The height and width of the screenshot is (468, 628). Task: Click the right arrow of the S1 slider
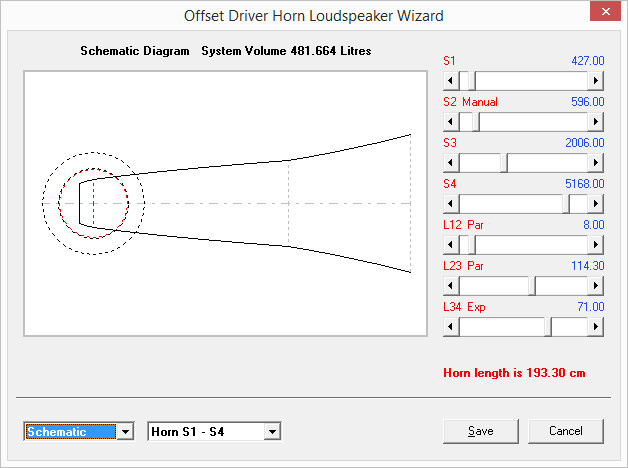pyautogui.click(x=596, y=80)
